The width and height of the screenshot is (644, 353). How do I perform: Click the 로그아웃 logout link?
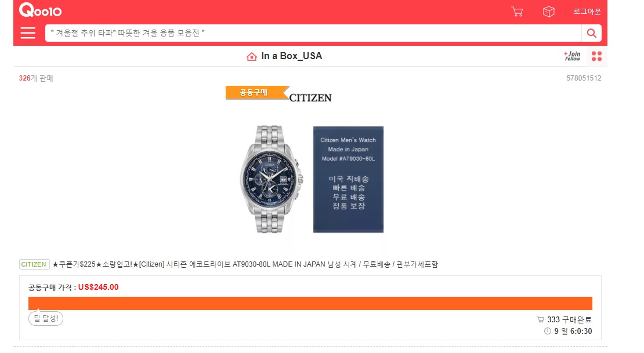(587, 12)
